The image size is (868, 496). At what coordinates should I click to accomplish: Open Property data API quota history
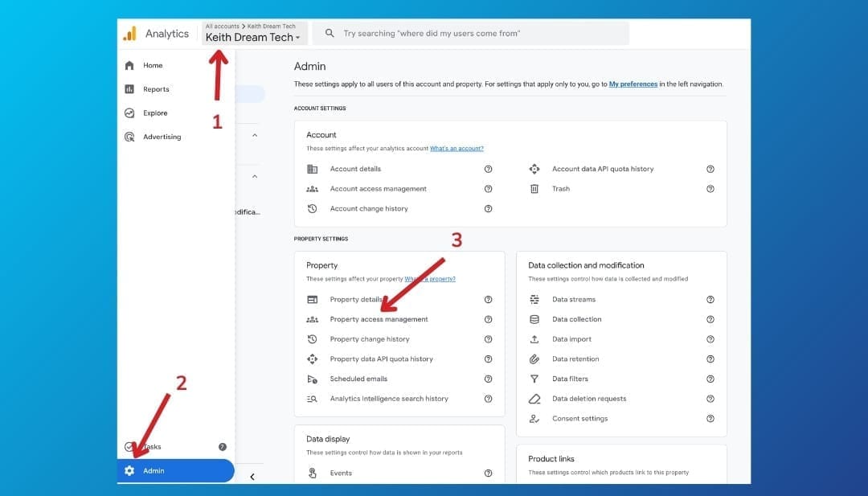click(382, 359)
